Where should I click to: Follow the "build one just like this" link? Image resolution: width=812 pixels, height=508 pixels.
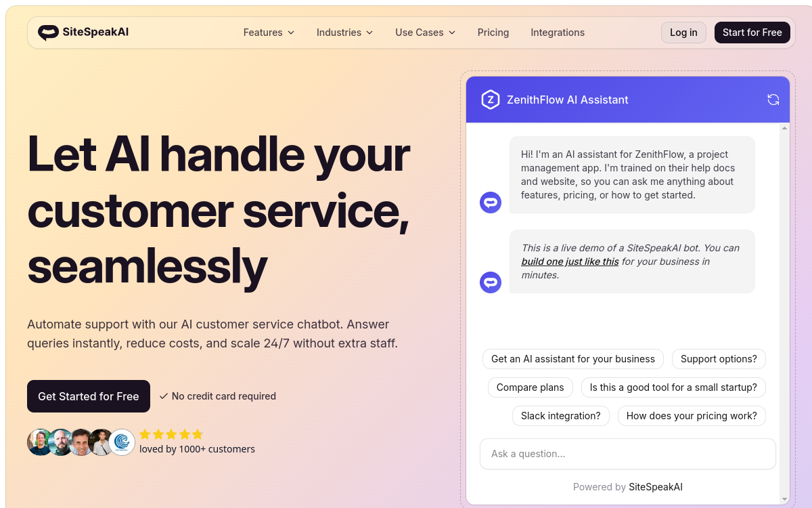(x=569, y=261)
